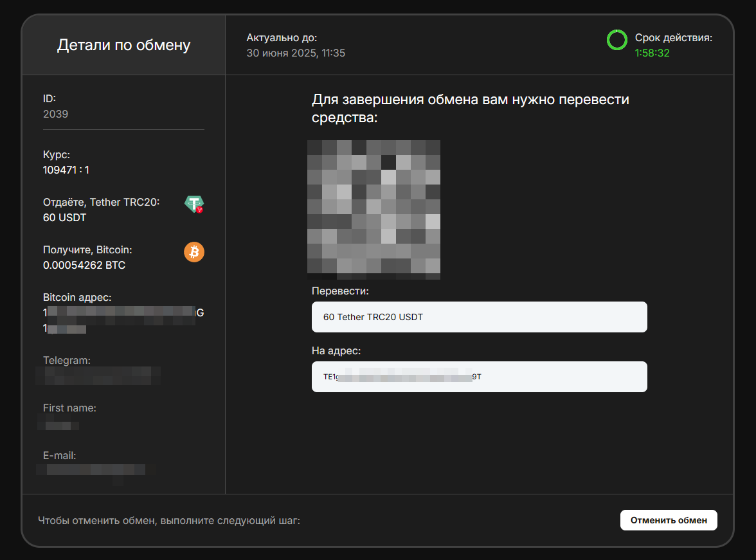Screen dimensions: 756x560
Task: Click the 'E-mail:' label
Action: click(59, 455)
